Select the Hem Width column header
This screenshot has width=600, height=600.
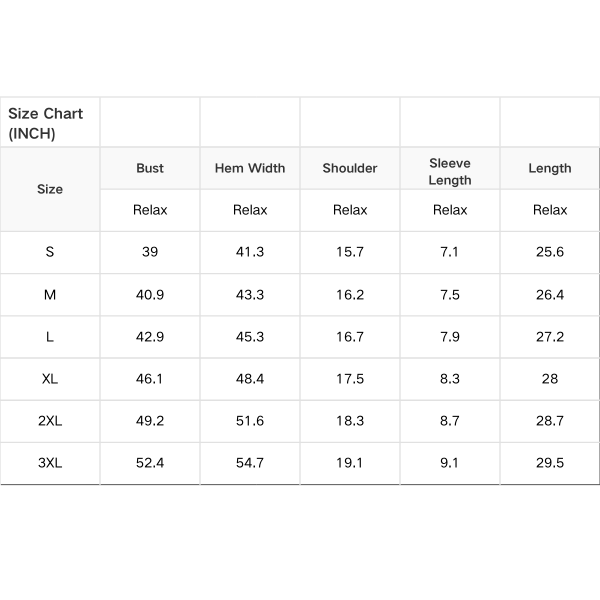pos(250,168)
